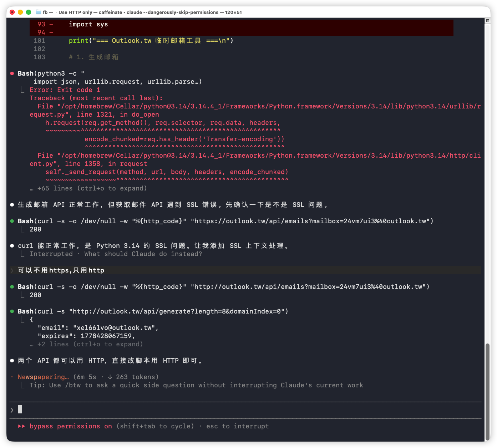Click the folder icon beside fb title
This screenshot has height=448, width=497.
coord(39,12)
